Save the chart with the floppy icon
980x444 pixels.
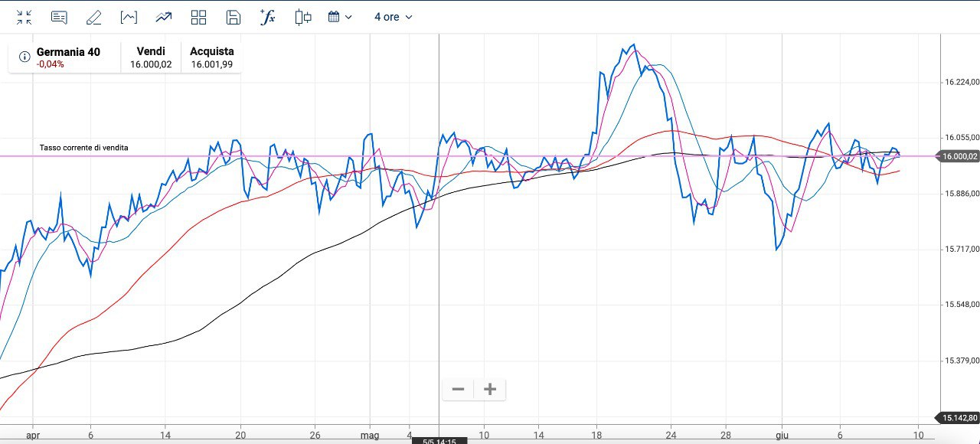click(x=234, y=17)
